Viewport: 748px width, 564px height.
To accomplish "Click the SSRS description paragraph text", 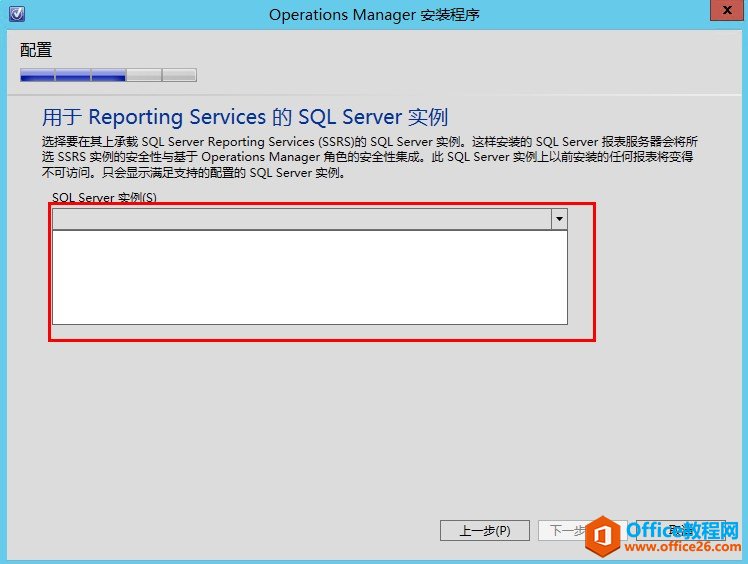I will 370,157.
